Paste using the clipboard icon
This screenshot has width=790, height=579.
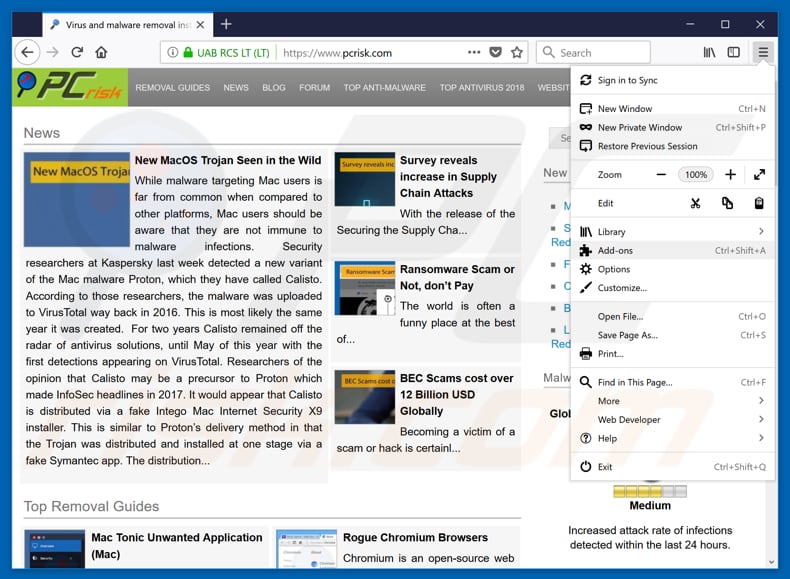point(759,204)
